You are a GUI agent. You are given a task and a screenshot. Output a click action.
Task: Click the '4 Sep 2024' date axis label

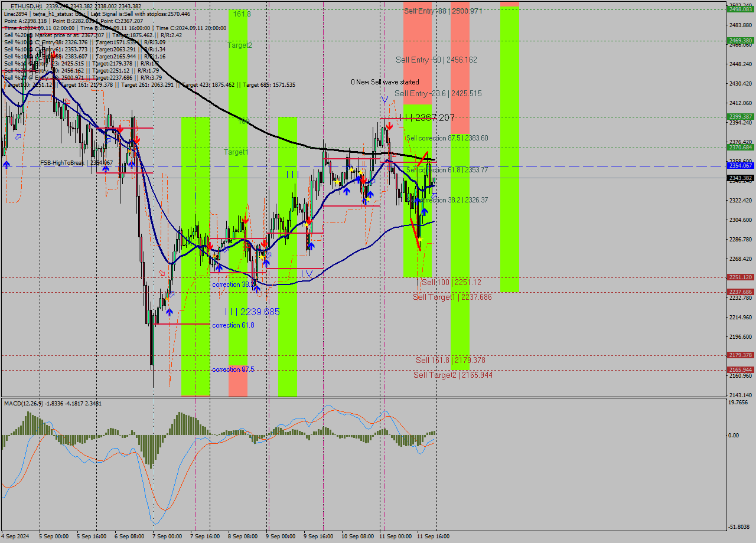coord(14,537)
